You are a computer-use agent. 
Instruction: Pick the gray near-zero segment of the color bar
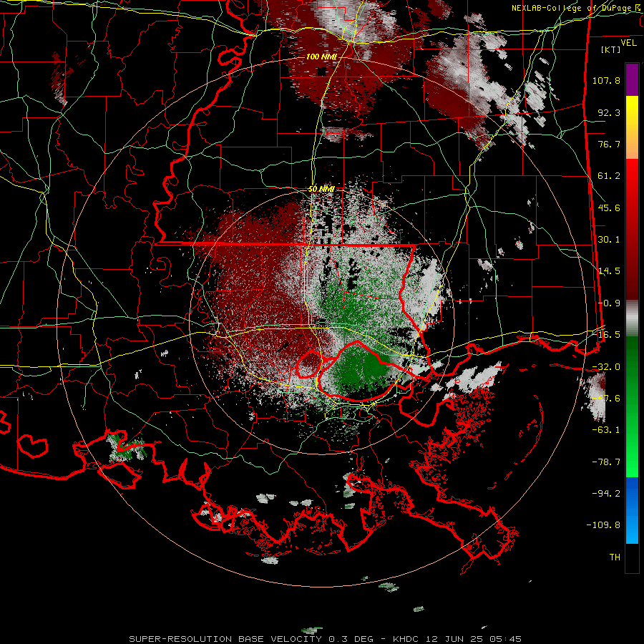[632, 318]
